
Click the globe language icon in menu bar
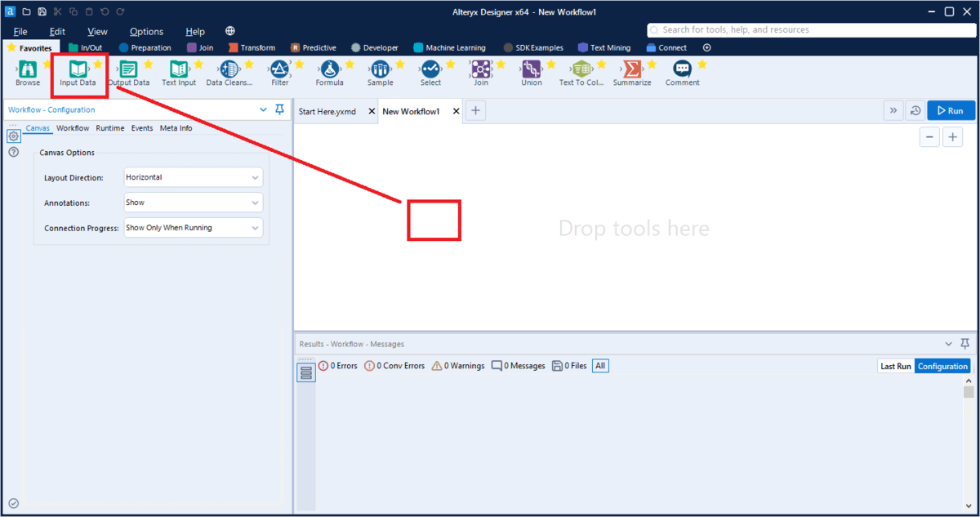tap(230, 31)
